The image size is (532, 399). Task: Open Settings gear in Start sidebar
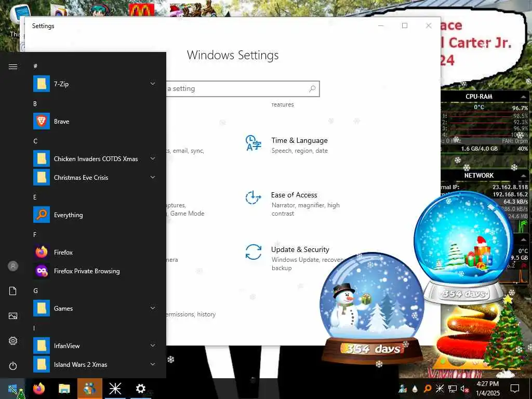click(13, 341)
